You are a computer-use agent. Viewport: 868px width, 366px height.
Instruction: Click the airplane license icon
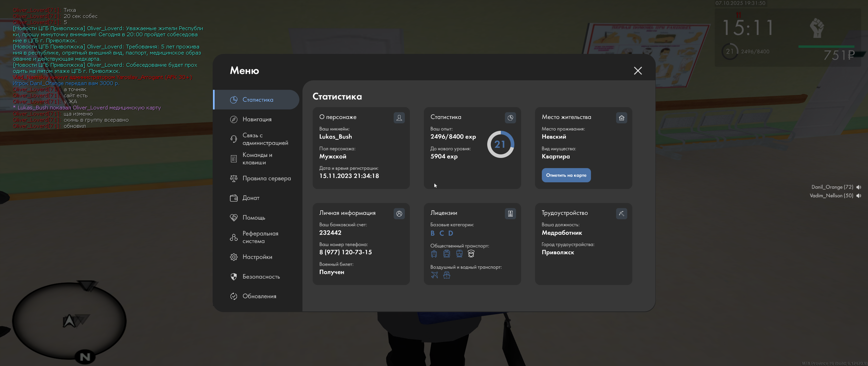click(434, 275)
